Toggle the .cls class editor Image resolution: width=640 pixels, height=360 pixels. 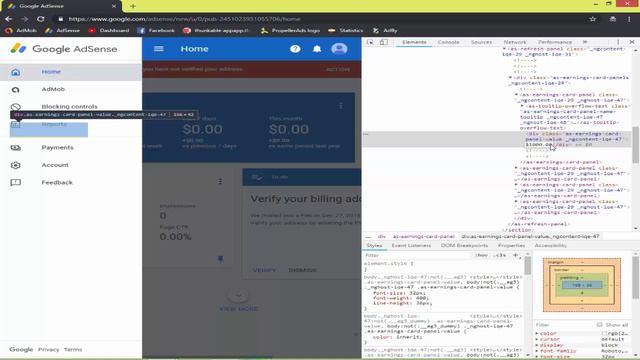point(501,256)
